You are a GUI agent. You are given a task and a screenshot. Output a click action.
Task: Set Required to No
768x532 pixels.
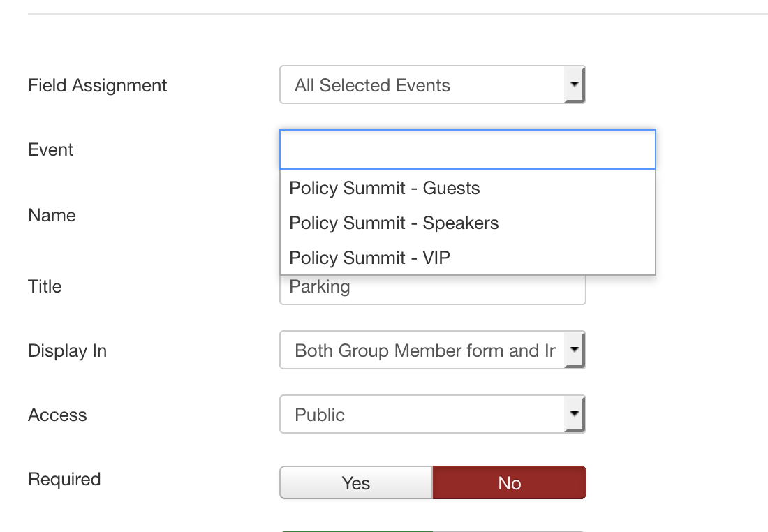(510, 483)
